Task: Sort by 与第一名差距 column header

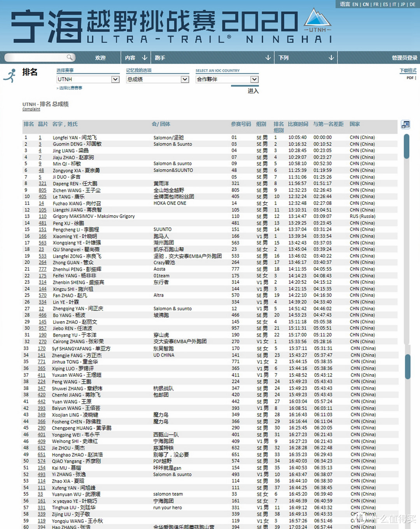Action: point(328,124)
